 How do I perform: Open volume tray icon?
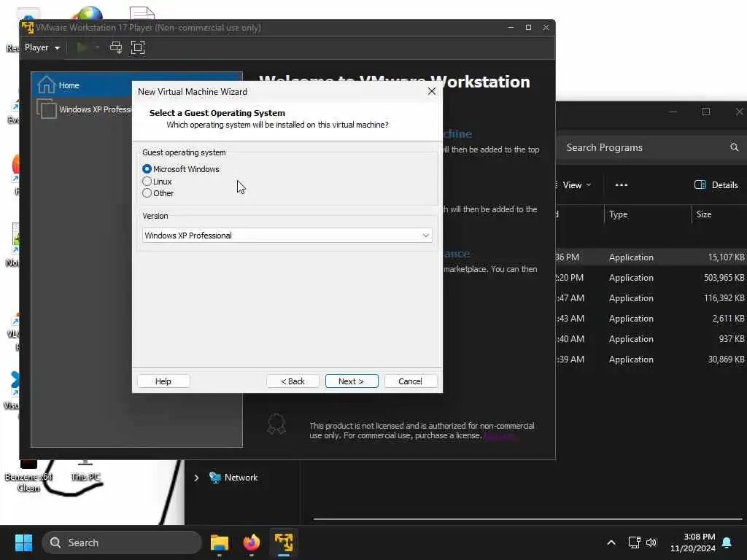tap(651, 542)
